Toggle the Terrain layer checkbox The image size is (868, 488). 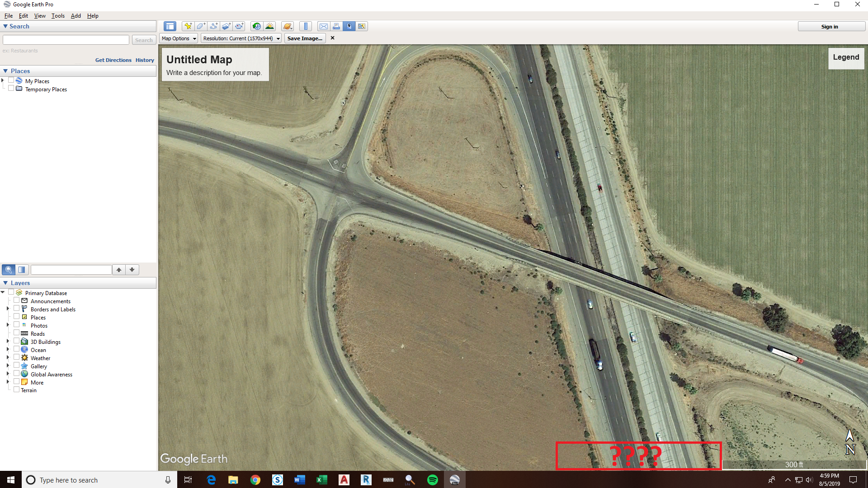tap(15, 390)
